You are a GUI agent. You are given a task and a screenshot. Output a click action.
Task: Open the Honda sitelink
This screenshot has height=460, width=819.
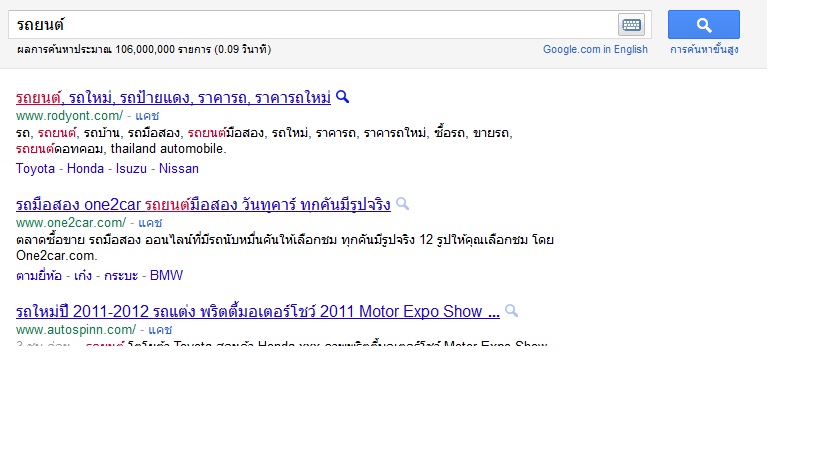point(85,169)
